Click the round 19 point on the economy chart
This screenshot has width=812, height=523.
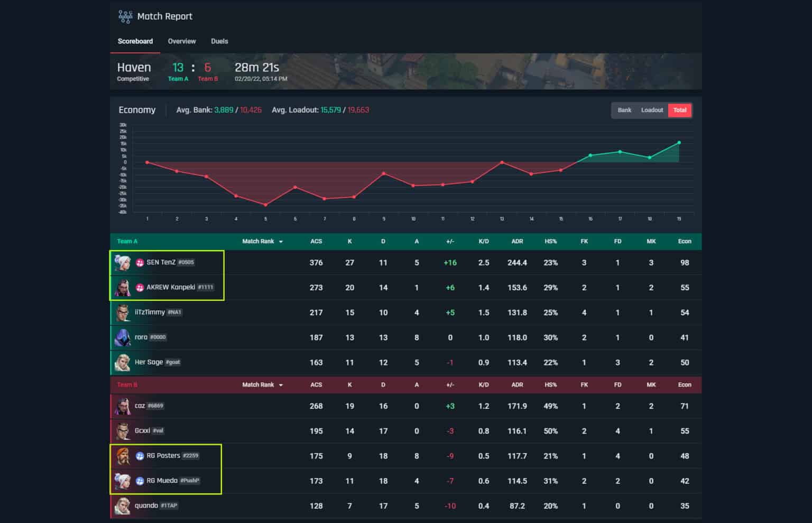pos(679,142)
